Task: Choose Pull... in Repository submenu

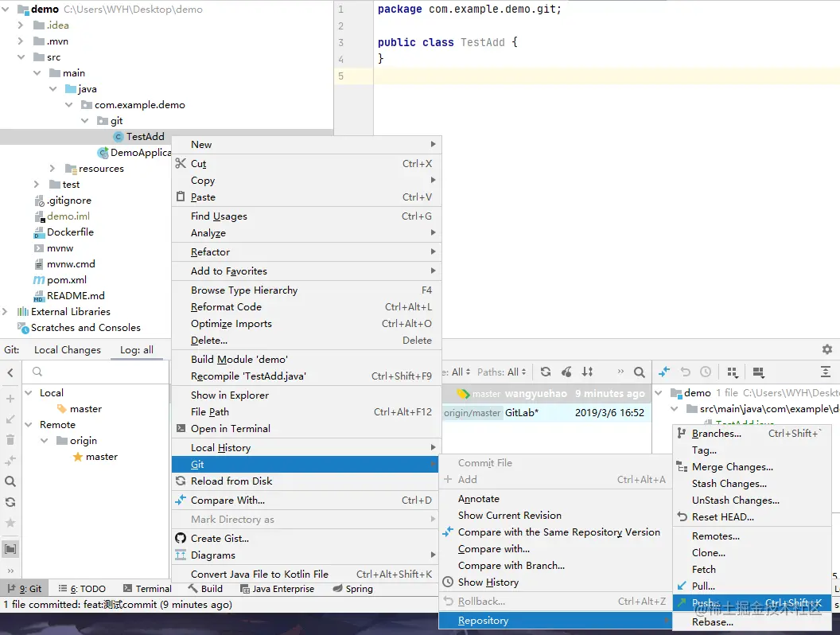Action: click(752, 586)
